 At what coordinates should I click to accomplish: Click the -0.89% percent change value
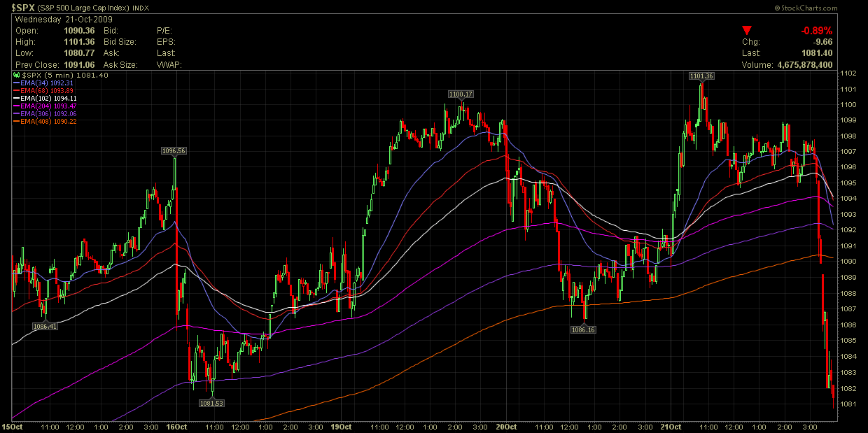click(x=816, y=31)
